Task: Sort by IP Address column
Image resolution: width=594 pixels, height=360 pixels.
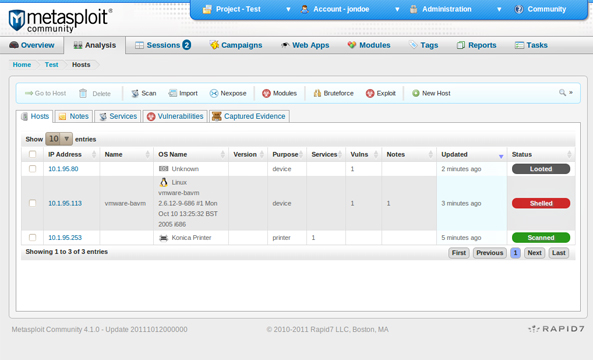Action: click(72, 154)
